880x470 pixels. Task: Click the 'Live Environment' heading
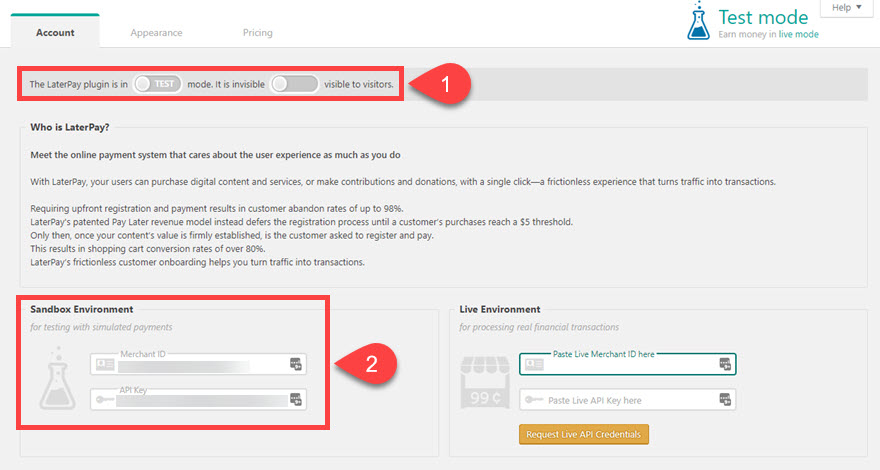pyautogui.click(x=499, y=309)
